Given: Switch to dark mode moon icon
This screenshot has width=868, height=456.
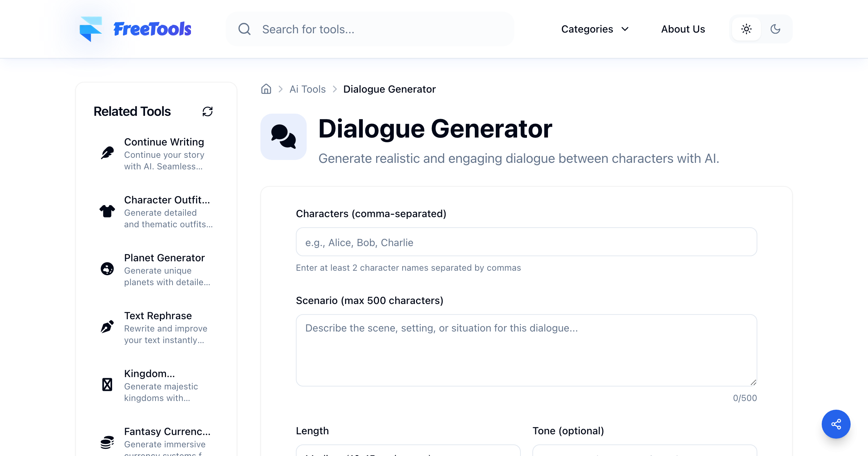Looking at the screenshot, I should point(775,29).
